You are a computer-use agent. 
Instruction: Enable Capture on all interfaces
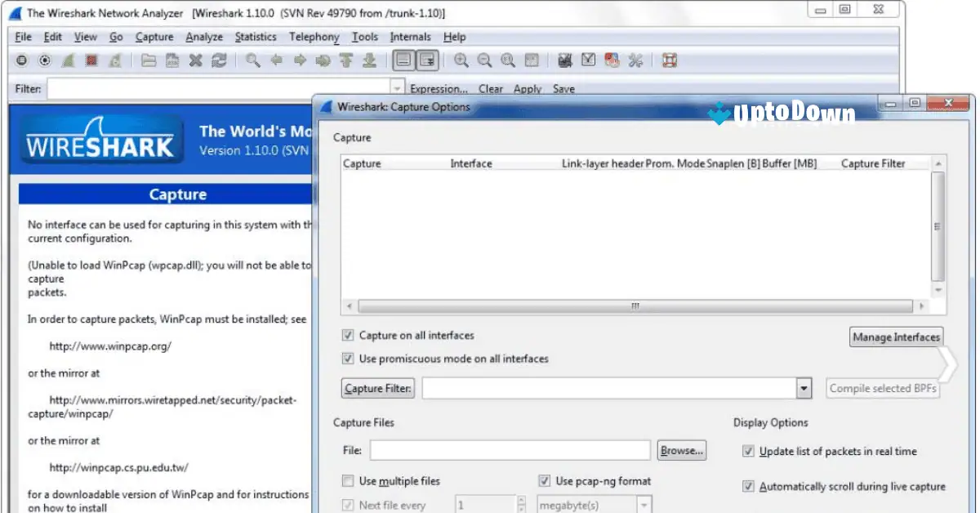click(348, 335)
